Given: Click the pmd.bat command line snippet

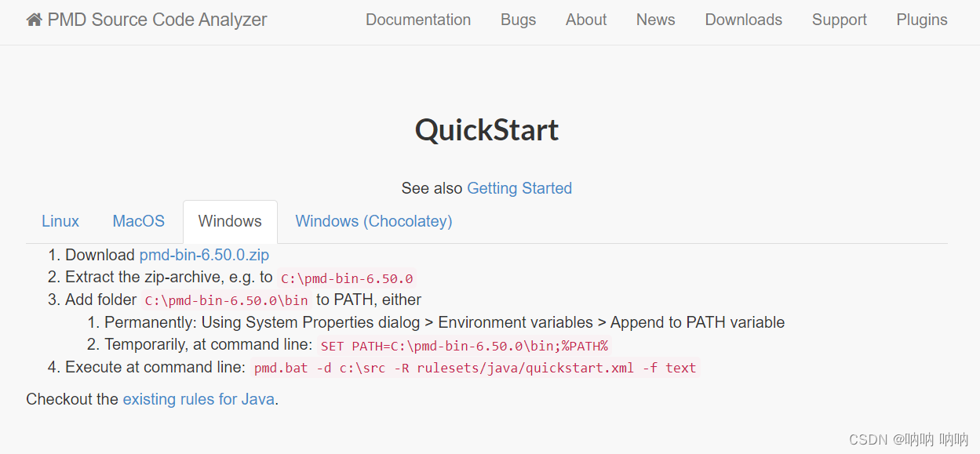Looking at the screenshot, I should (x=475, y=368).
